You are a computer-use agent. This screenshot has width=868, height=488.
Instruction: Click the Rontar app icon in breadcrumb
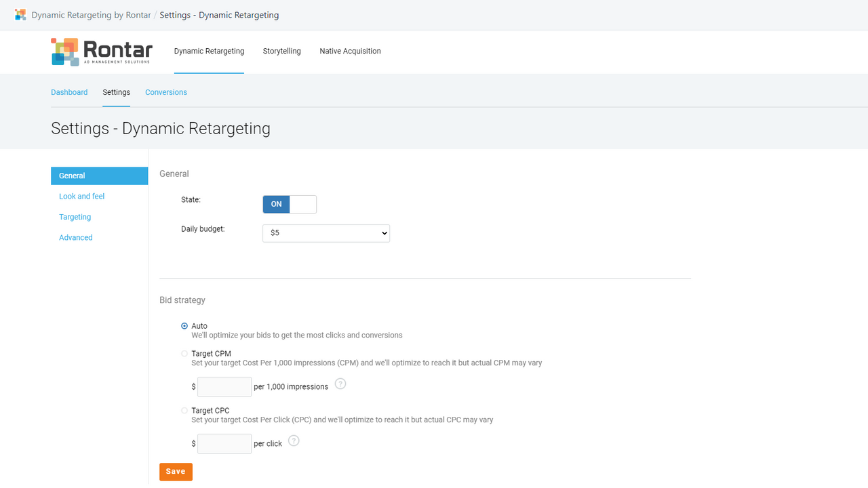[x=20, y=14]
